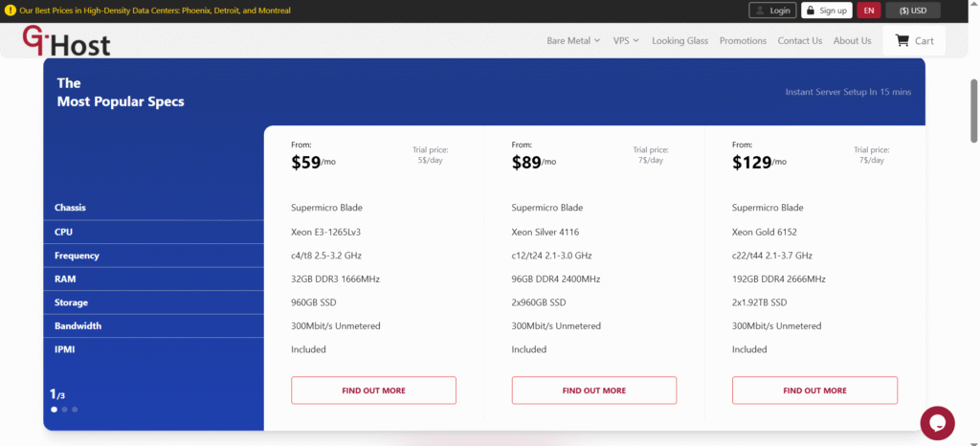Click the CPU row label
The width and height of the screenshot is (980, 446).
(63, 232)
